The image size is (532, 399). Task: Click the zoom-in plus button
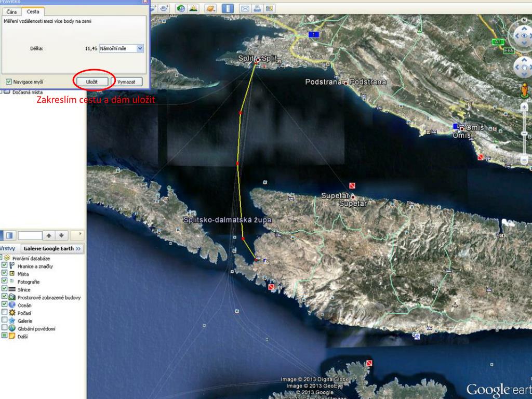click(525, 108)
